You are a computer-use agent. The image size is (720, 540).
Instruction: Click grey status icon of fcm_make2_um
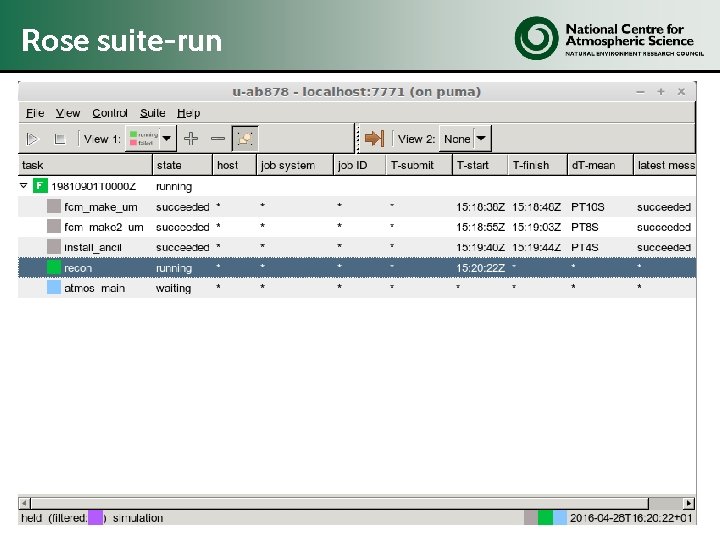[x=54, y=226]
